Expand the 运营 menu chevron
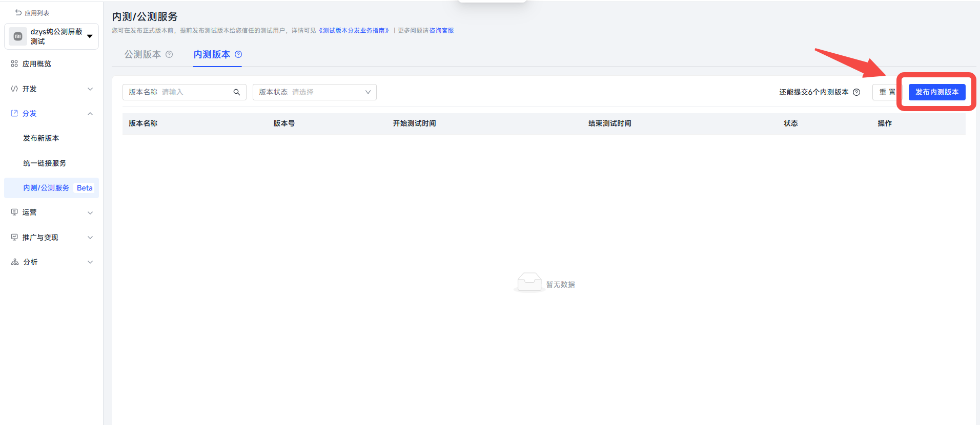 pos(90,213)
